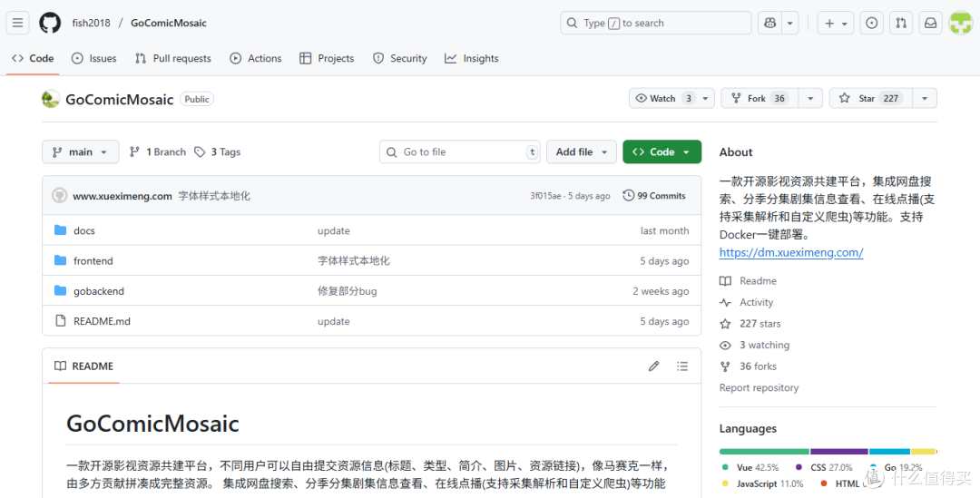This screenshot has height=498, width=980.
Task: Click the Report repository link
Action: point(759,387)
